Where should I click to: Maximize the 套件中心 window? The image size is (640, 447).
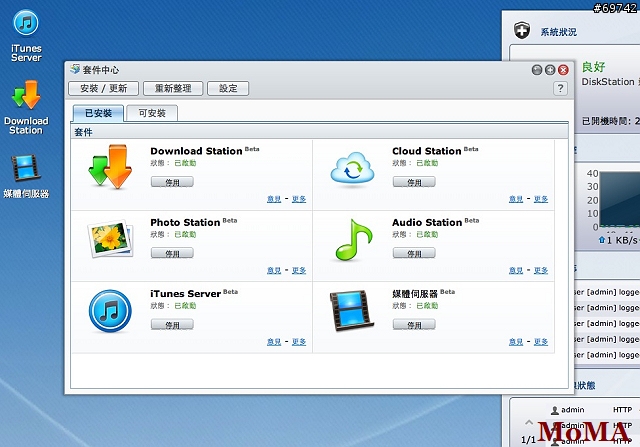(x=550, y=70)
